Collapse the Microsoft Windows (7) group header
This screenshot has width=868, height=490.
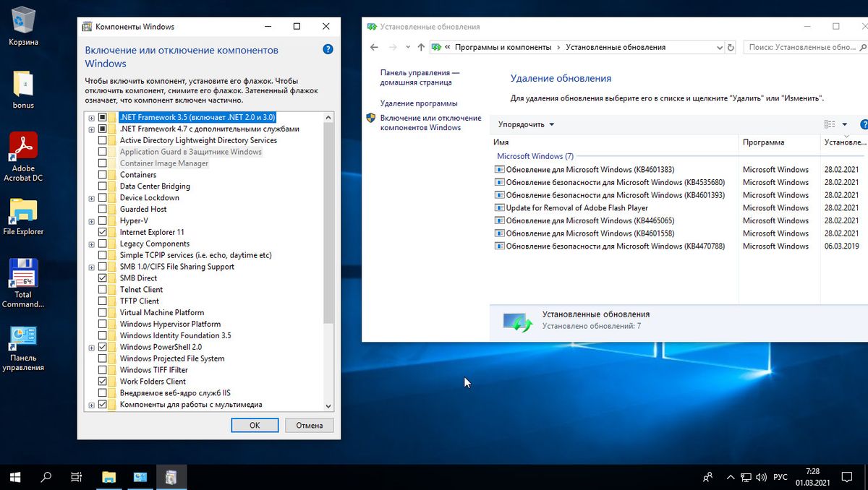tap(535, 156)
